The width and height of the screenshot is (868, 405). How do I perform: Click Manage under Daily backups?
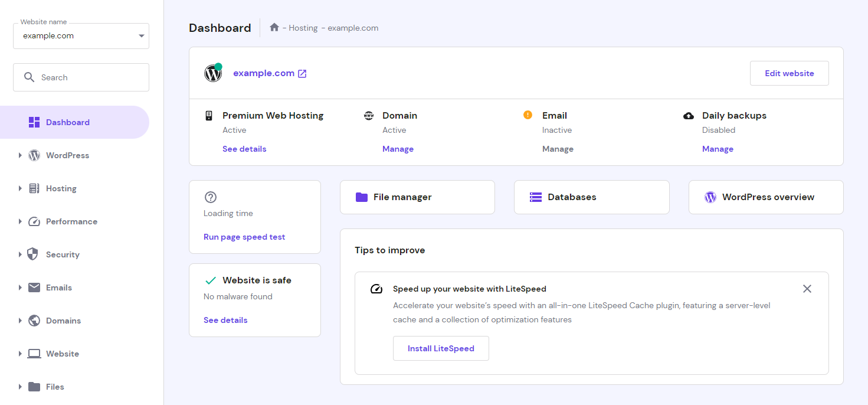point(718,149)
